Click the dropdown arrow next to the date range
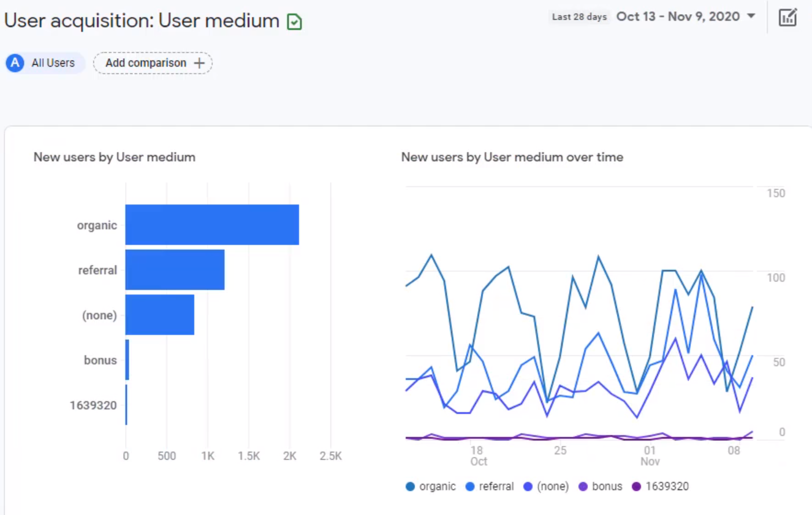 (751, 17)
